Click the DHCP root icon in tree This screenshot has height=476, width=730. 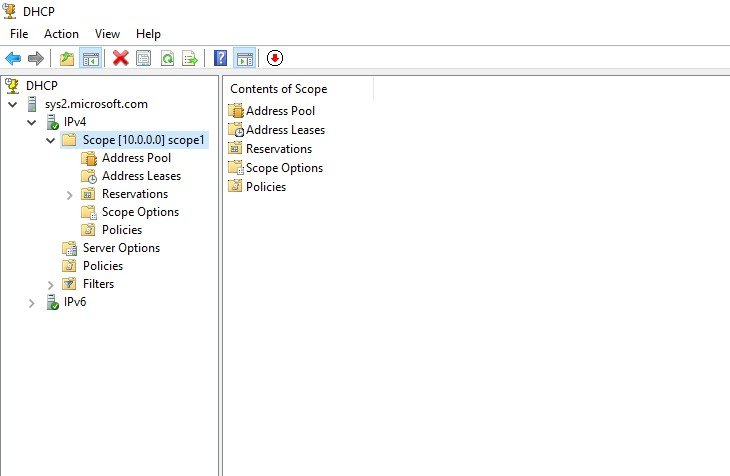[x=12, y=86]
